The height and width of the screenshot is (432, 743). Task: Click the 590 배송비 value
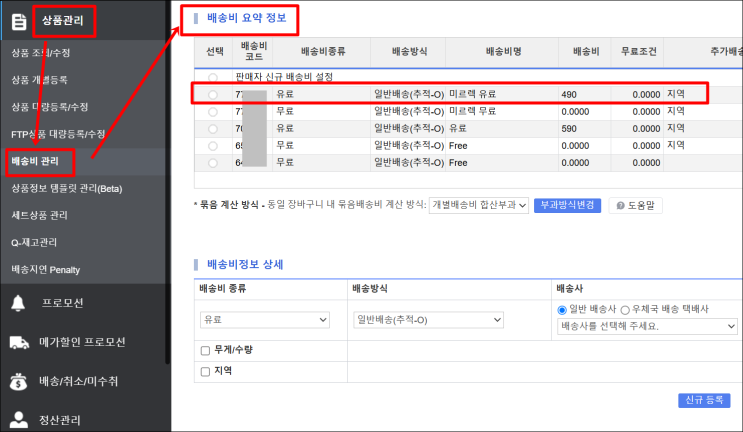click(569, 129)
